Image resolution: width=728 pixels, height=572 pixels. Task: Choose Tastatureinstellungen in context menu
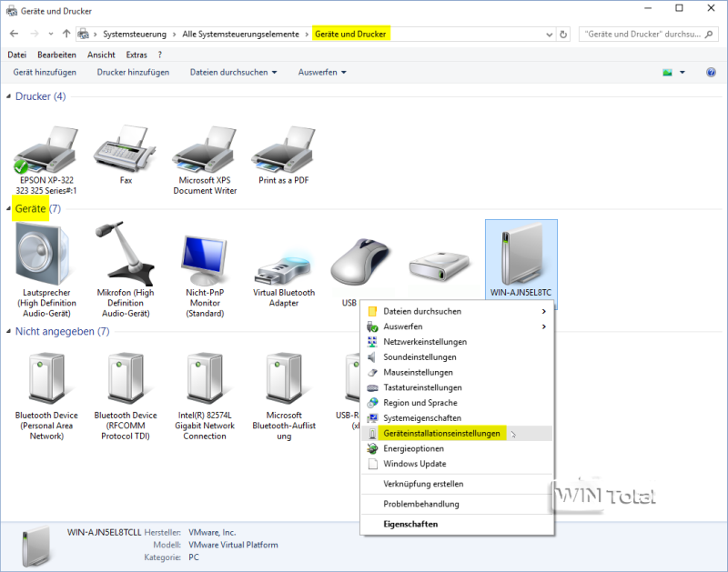457,387
